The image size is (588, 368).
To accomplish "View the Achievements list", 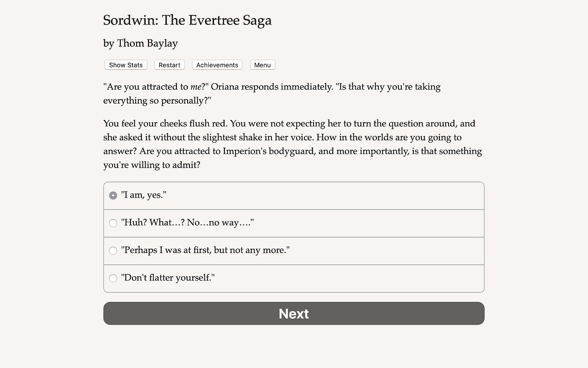I will pyautogui.click(x=217, y=65).
